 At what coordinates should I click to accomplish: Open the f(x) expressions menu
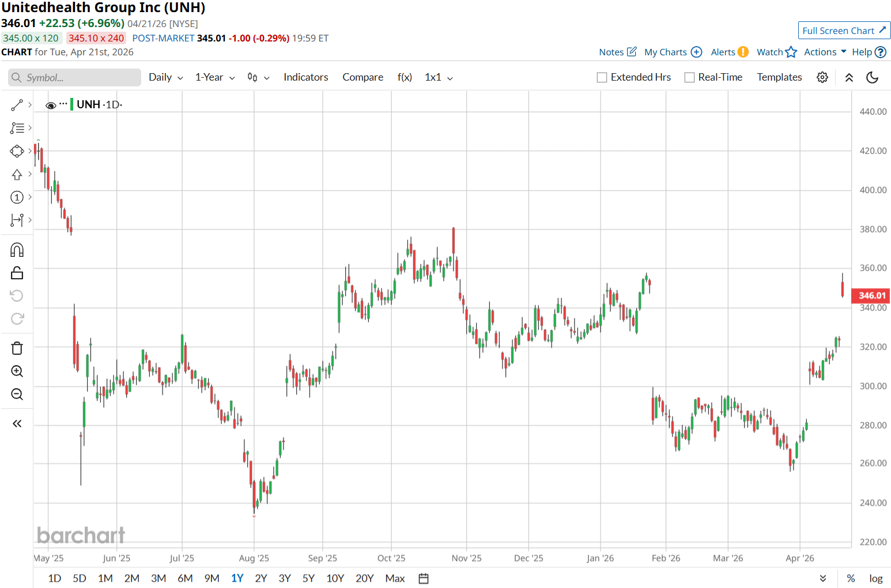pos(405,77)
